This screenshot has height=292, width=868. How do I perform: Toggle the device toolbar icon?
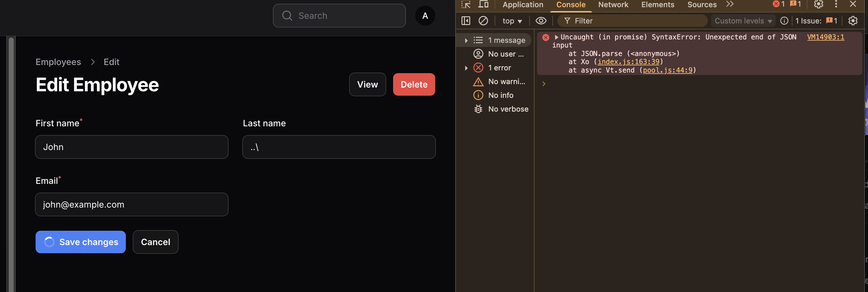484,4
